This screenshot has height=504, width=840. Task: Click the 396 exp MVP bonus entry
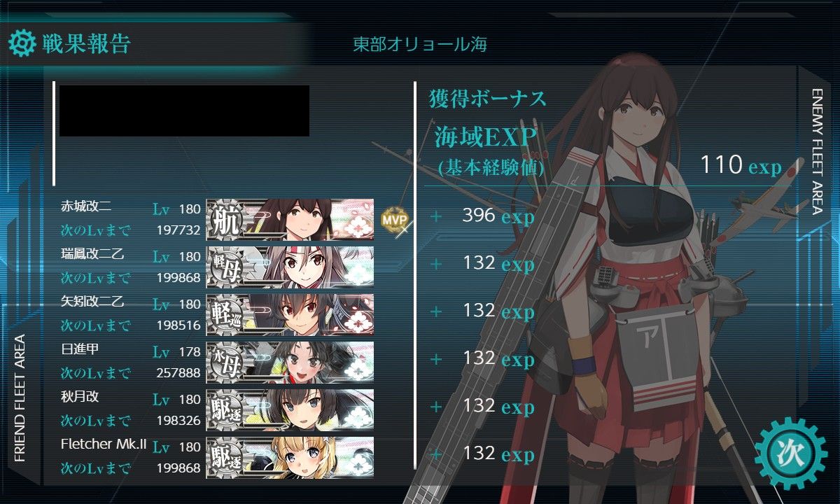click(498, 216)
